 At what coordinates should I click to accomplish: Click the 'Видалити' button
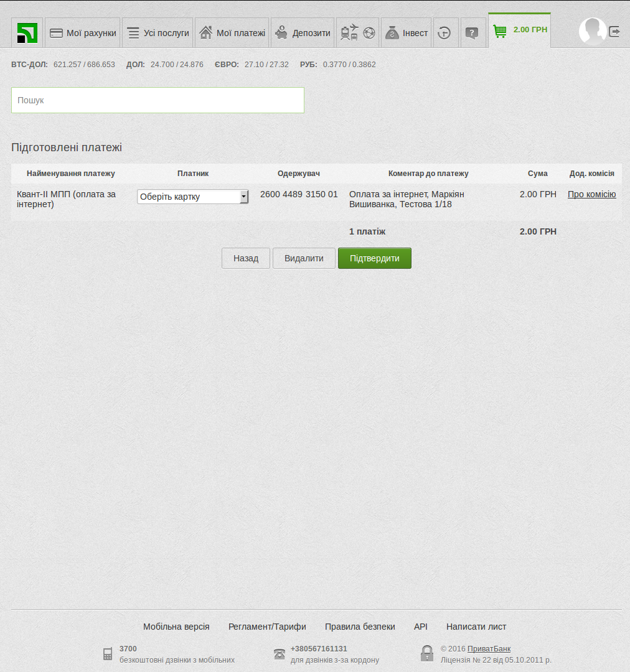(304, 258)
